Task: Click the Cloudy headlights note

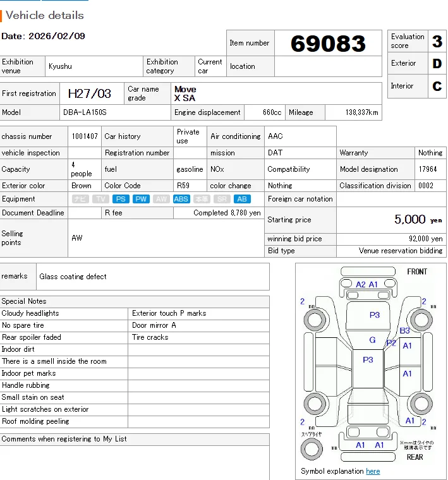Action: (x=30, y=313)
